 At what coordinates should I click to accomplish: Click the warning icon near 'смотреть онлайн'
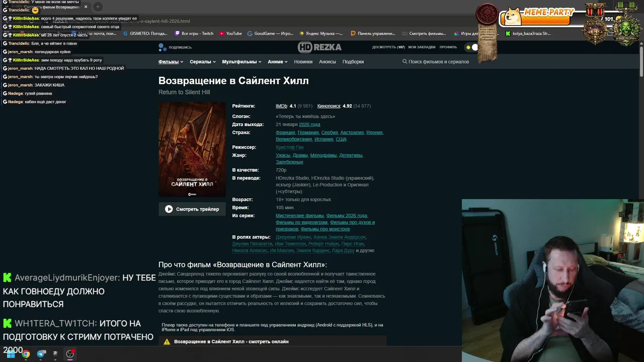coord(167,341)
